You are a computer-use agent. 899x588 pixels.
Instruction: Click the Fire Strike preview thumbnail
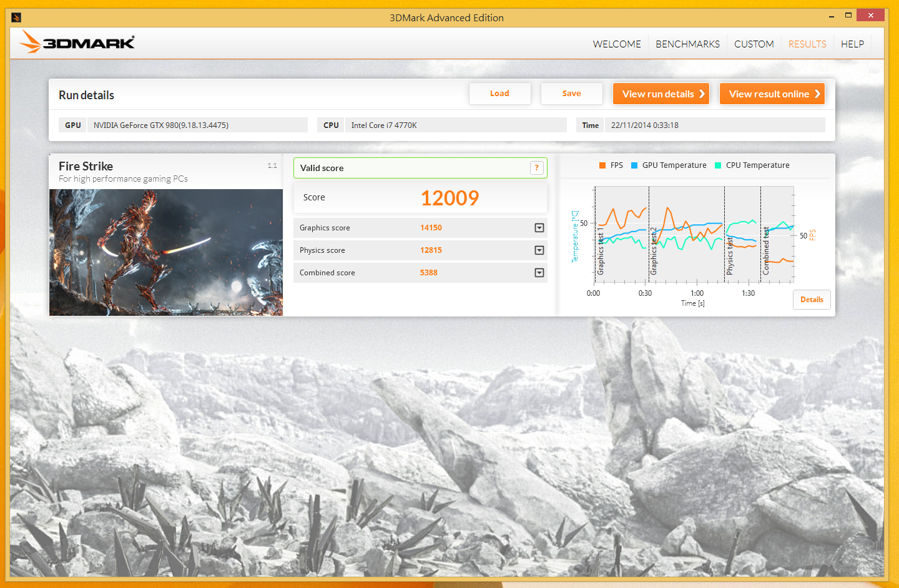(166, 252)
